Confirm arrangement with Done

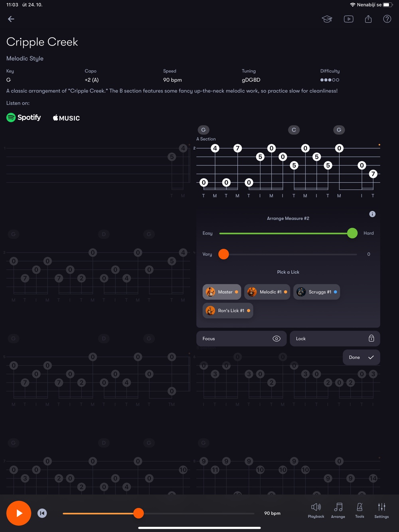point(361,357)
